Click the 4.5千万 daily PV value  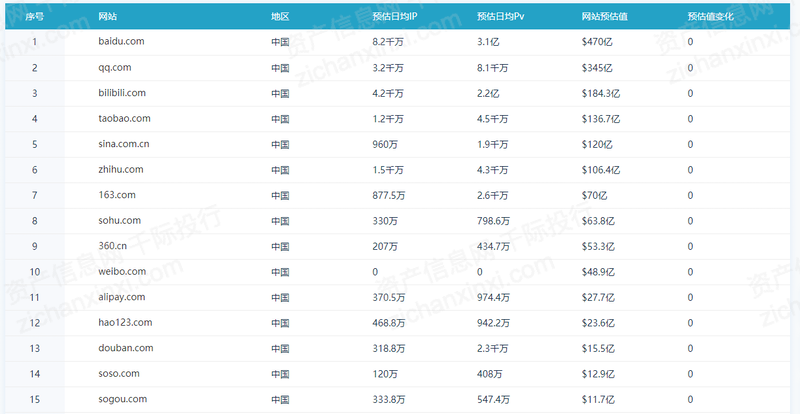pos(492,119)
